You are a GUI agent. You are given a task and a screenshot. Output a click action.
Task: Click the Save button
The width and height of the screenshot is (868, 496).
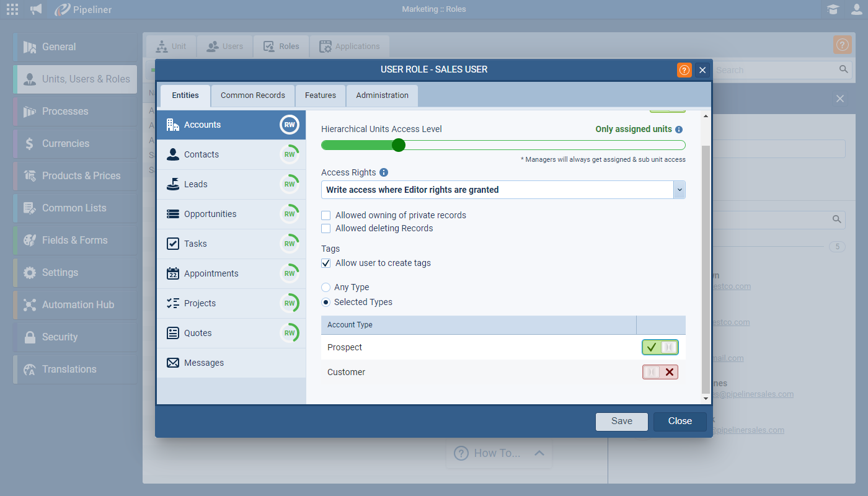click(621, 422)
